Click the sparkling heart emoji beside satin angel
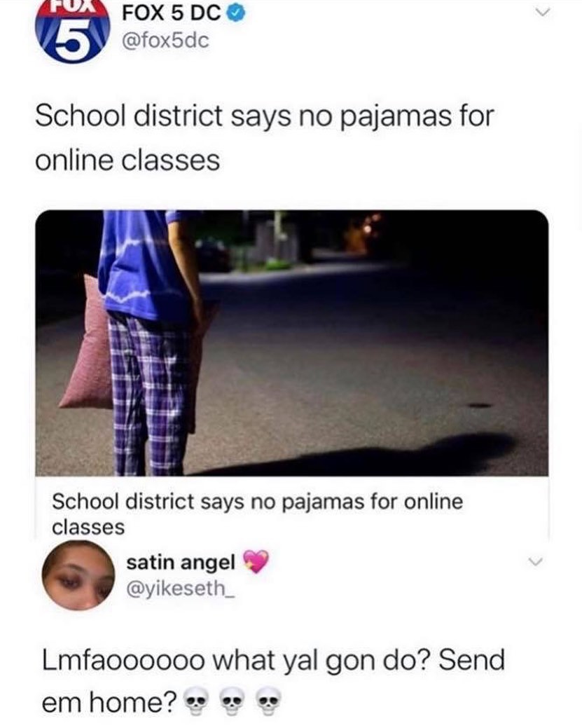This screenshot has width=582, height=728. click(256, 561)
